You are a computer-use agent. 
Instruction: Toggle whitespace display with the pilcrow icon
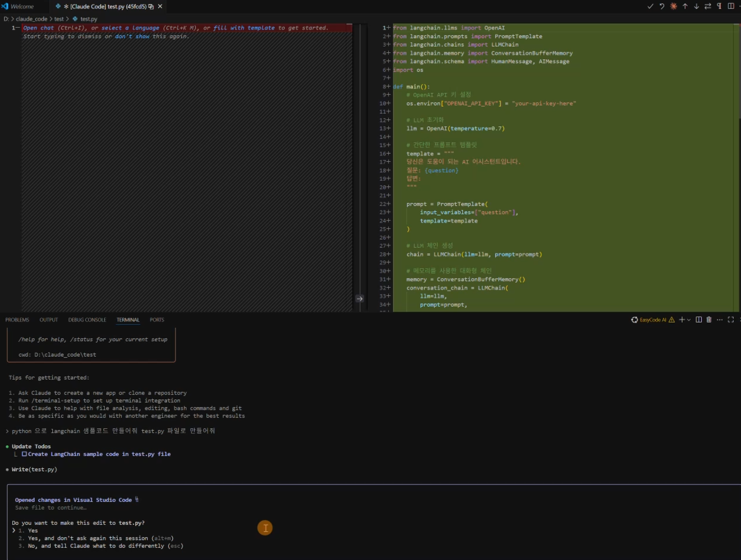click(x=719, y=6)
